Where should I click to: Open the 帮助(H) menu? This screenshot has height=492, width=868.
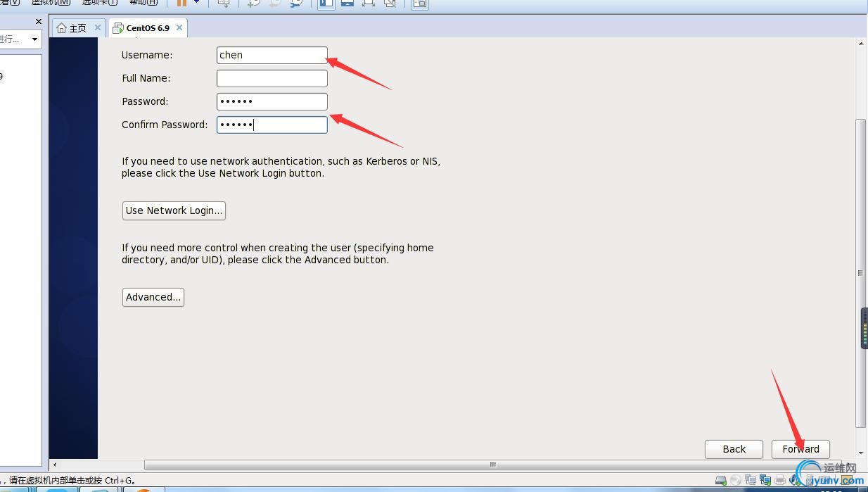143,3
